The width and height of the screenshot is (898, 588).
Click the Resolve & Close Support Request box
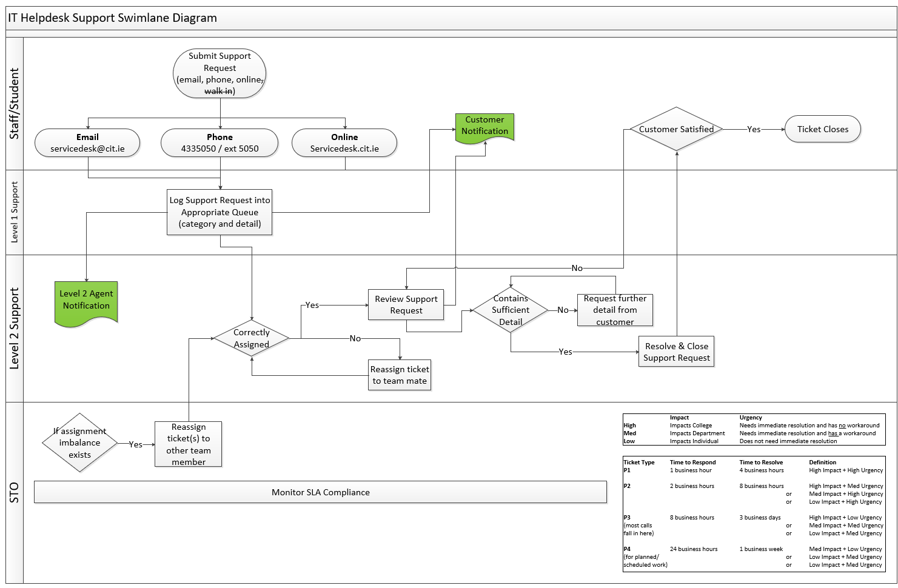click(x=676, y=351)
